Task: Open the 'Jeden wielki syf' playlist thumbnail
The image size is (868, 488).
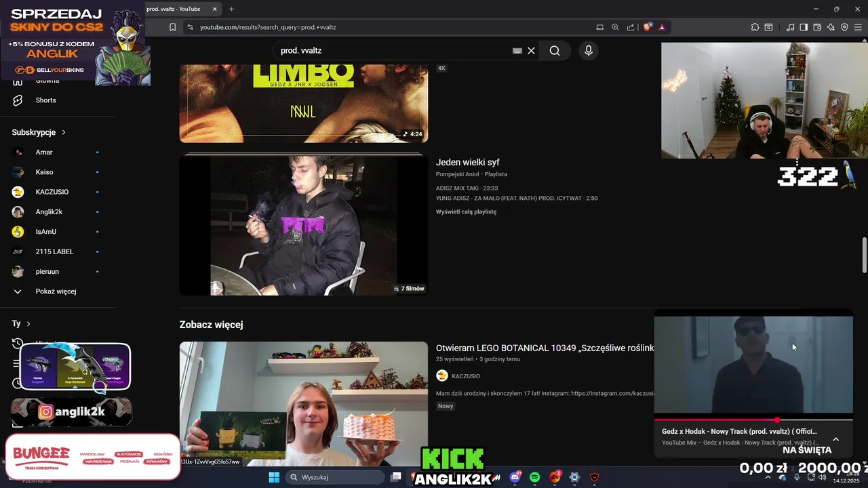Action: (x=304, y=225)
